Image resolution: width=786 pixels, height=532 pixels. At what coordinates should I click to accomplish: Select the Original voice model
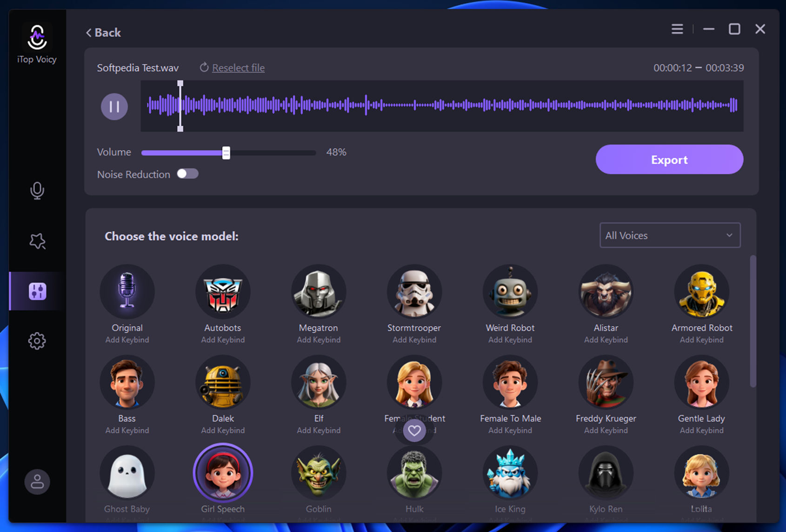click(x=127, y=292)
